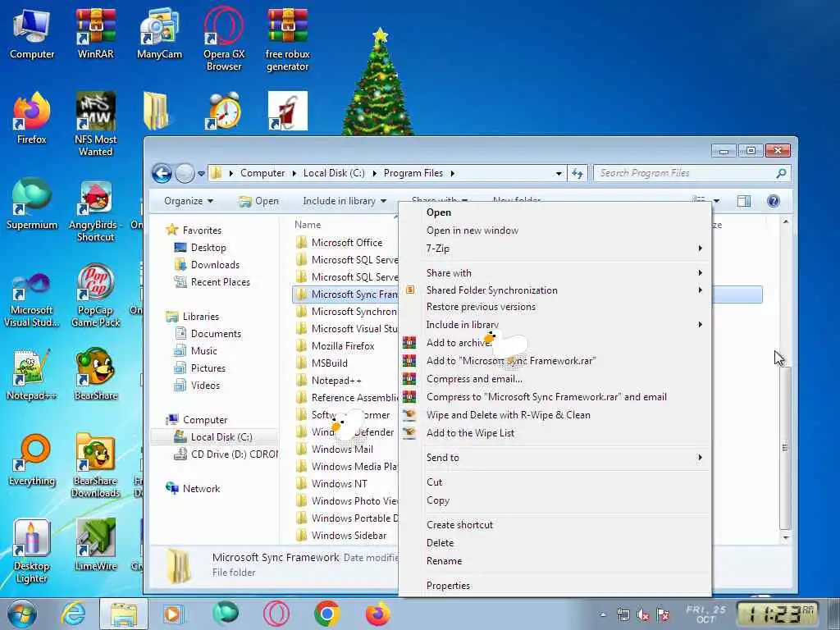The height and width of the screenshot is (630, 840).
Task: Select the Notepad++ folder row
Action: coord(347,381)
